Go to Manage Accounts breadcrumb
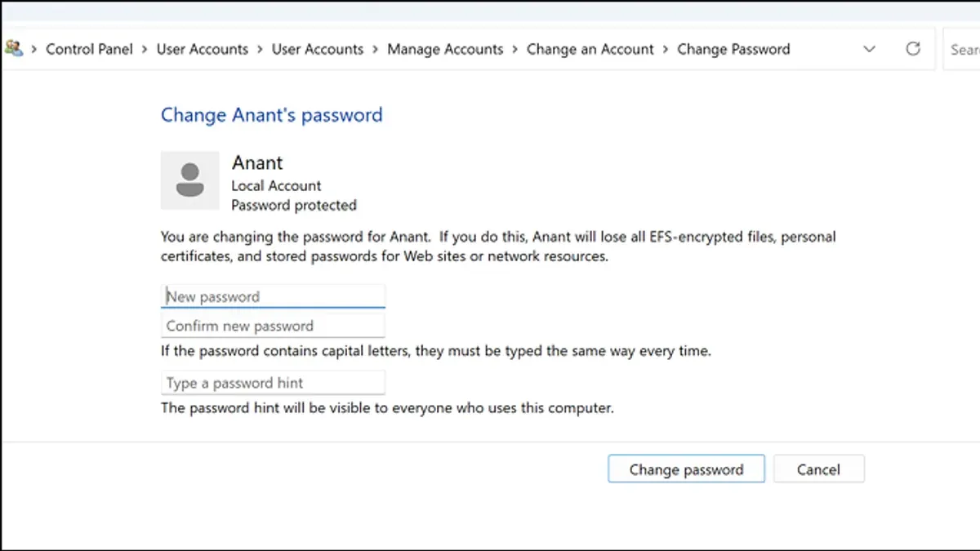 pyautogui.click(x=445, y=49)
